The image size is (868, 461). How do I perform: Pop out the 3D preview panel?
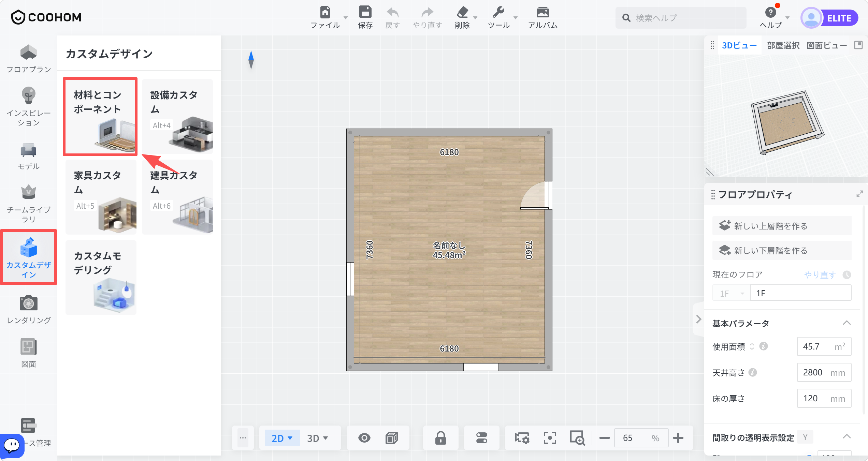point(858,45)
